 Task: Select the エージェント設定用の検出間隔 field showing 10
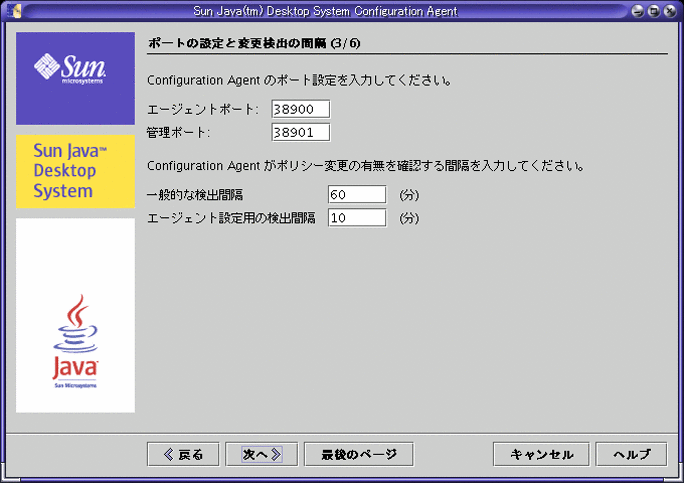tap(357, 218)
